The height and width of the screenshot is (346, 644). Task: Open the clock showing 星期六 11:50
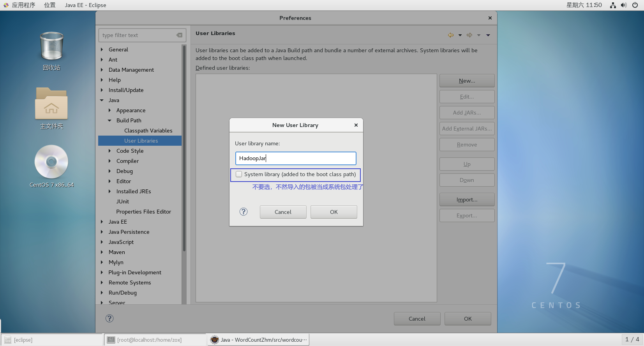[584, 5]
